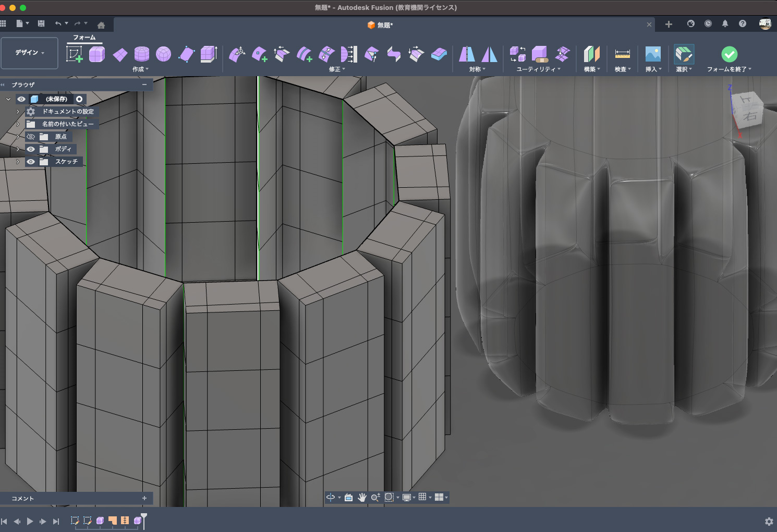Show the hidden 原点 folder
777x532 pixels.
(31, 137)
